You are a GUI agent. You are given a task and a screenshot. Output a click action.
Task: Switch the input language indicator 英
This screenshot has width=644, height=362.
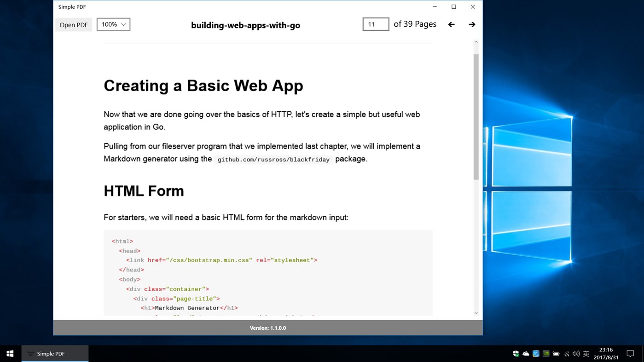pos(586,353)
